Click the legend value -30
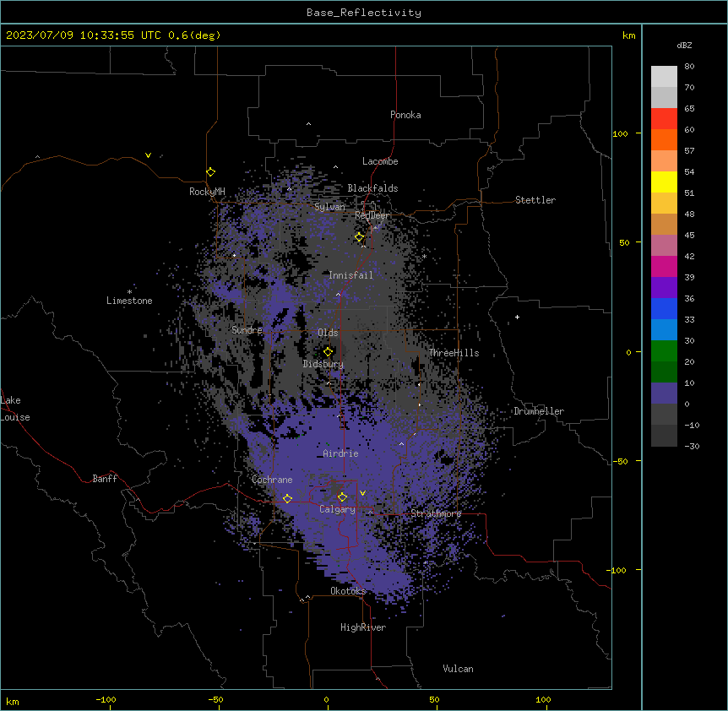This screenshot has width=728, height=711. (692, 446)
